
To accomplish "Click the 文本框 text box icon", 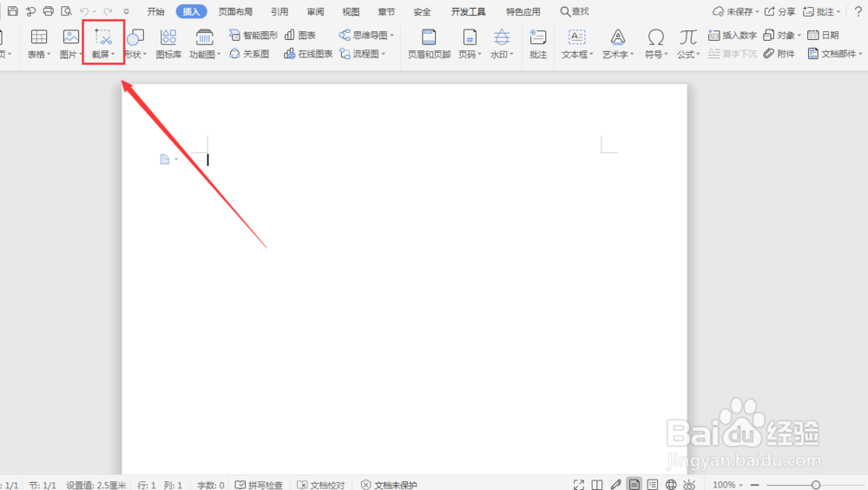I will [x=577, y=37].
